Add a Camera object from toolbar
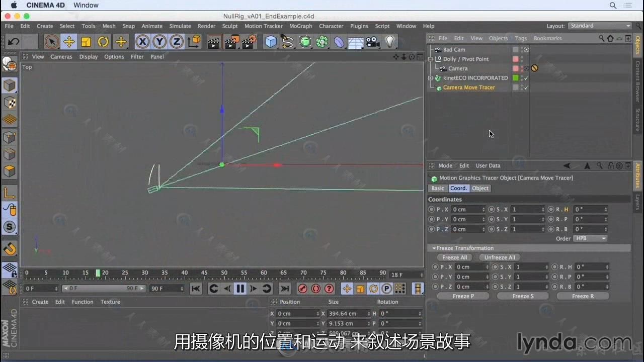This screenshot has width=644, height=362. tap(373, 42)
